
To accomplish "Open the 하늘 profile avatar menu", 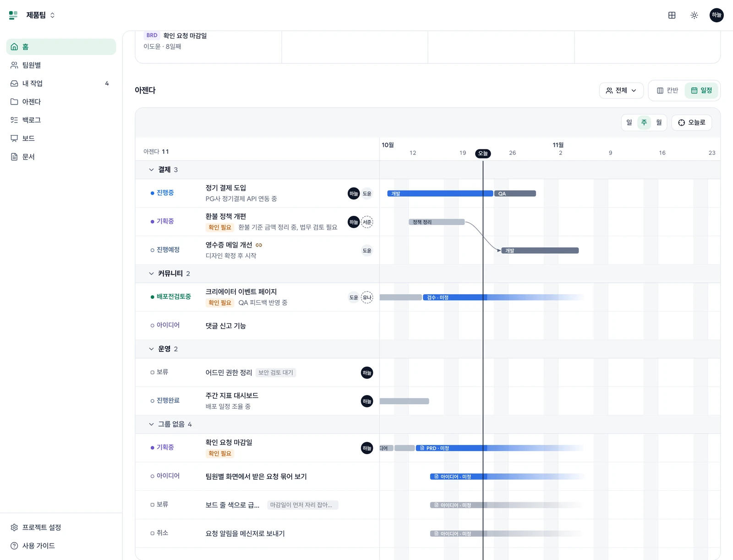I will [717, 15].
